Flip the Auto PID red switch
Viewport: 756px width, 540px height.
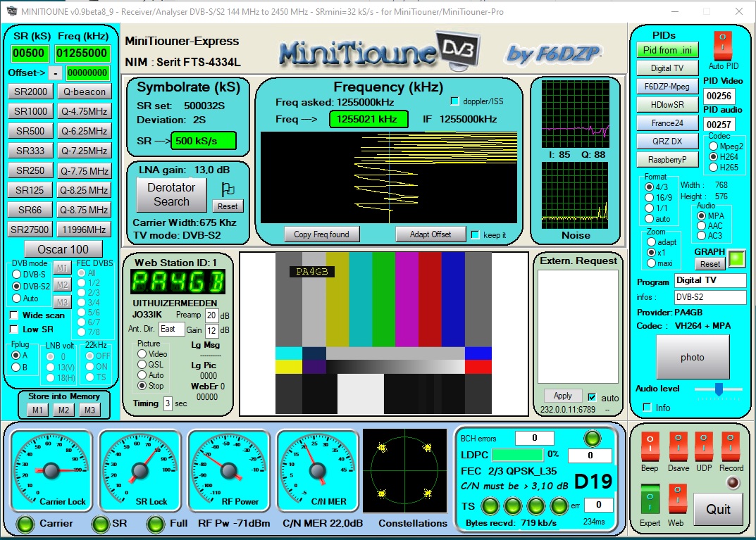click(x=723, y=45)
